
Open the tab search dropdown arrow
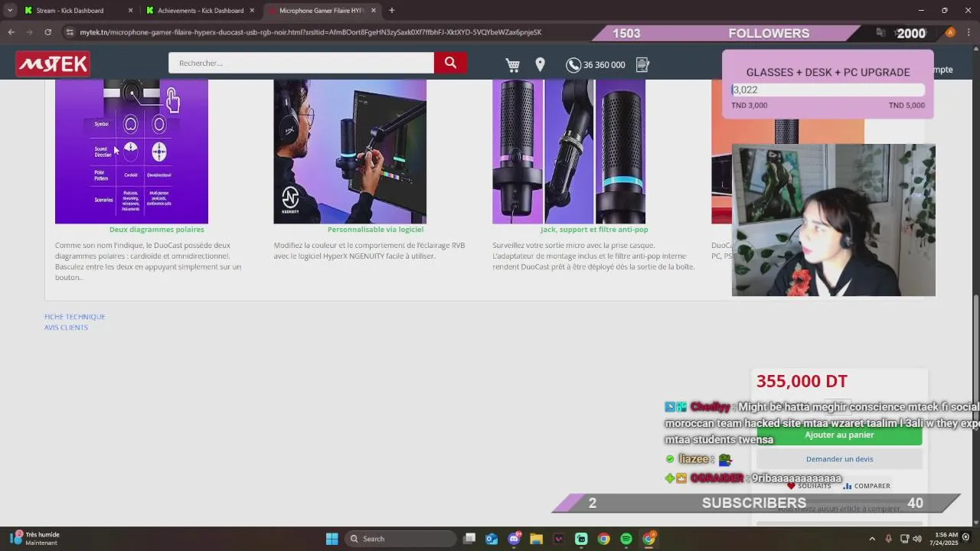10,11
